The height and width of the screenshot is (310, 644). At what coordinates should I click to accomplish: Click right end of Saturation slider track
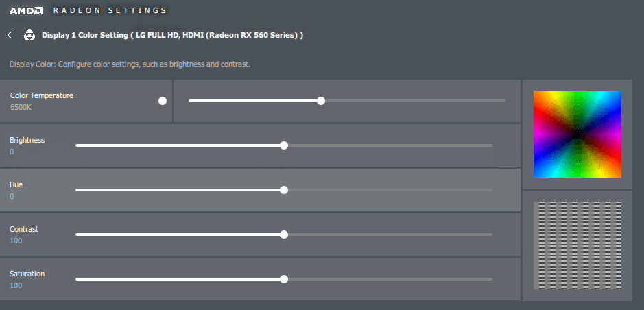coord(490,279)
